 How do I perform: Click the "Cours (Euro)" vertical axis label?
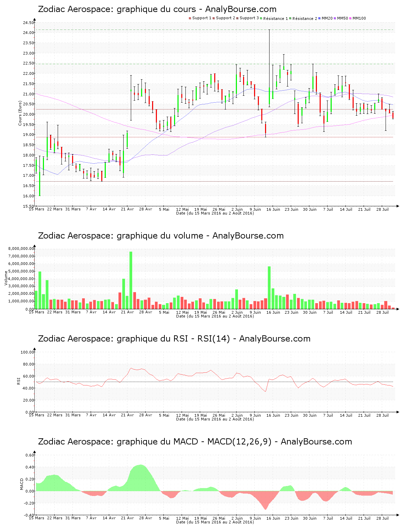(20, 113)
